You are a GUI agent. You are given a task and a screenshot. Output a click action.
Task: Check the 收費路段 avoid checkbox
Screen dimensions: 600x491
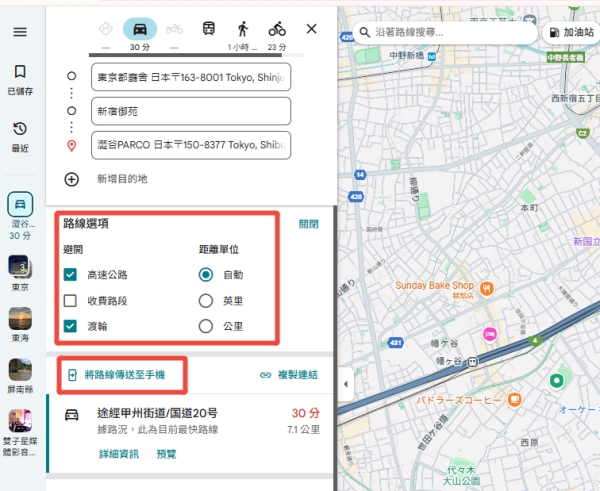point(70,300)
